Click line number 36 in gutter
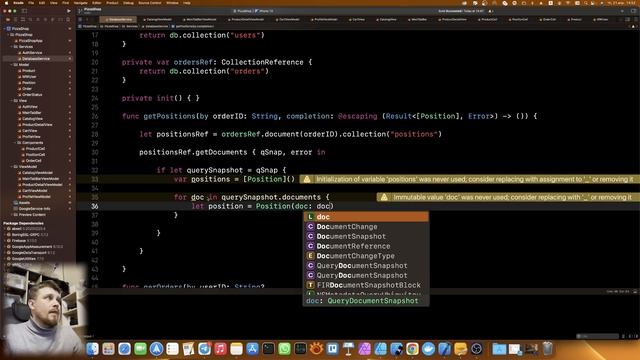640x360 pixels. 94,206
